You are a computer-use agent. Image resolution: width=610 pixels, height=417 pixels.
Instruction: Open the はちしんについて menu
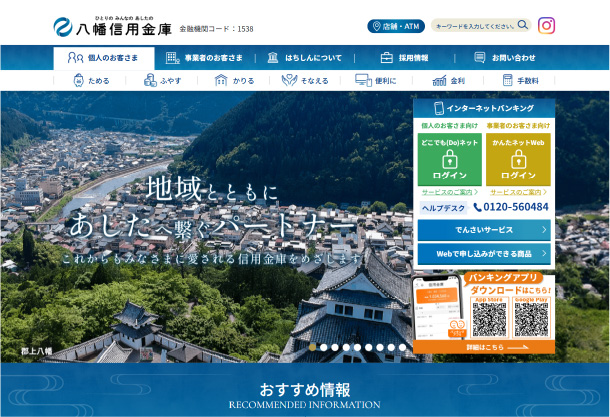tap(304, 58)
